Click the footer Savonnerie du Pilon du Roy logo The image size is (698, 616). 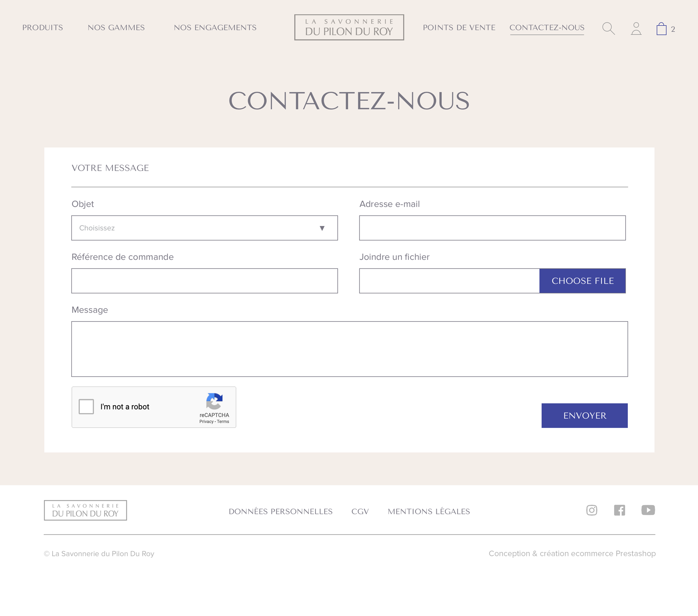(85, 510)
